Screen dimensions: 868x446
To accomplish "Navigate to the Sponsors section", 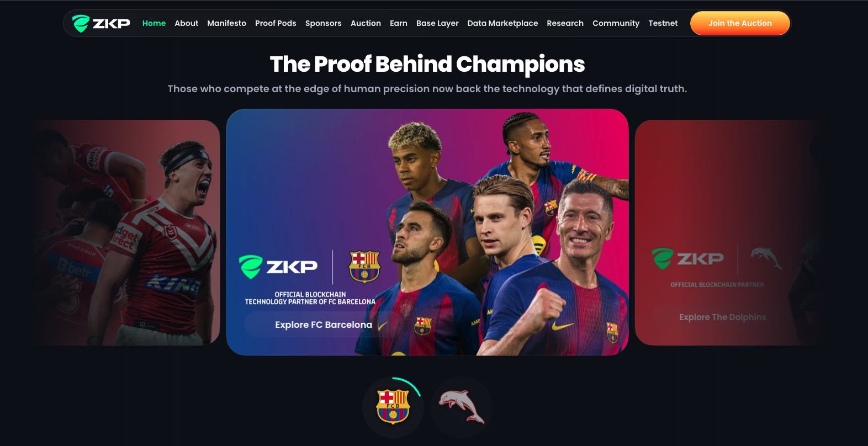I will [x=323, y=23].
